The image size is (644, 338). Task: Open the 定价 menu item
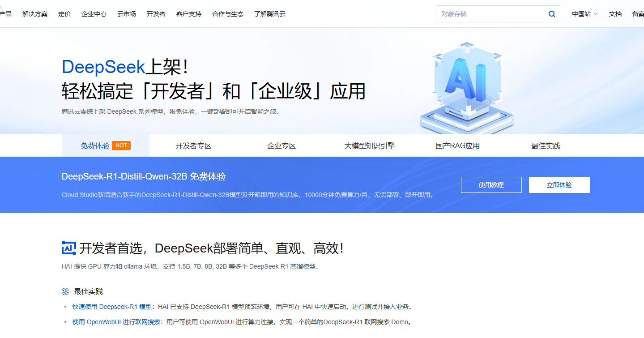(x=64, y=14)
